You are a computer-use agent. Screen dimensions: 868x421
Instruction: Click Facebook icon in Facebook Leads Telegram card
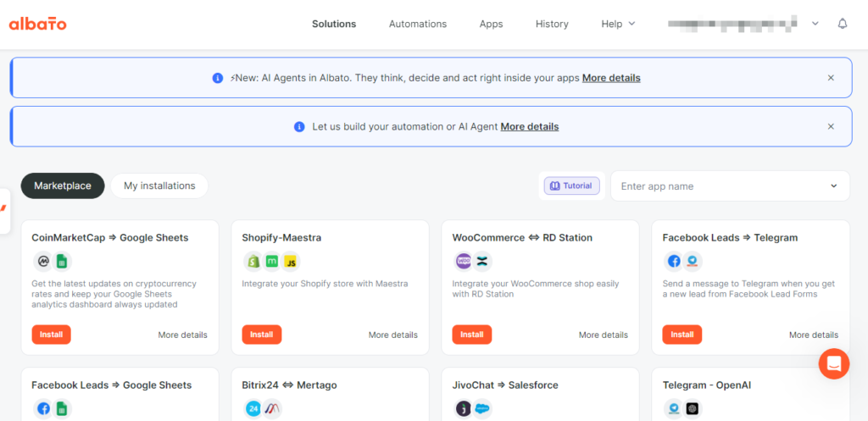(x=673, y=261)
